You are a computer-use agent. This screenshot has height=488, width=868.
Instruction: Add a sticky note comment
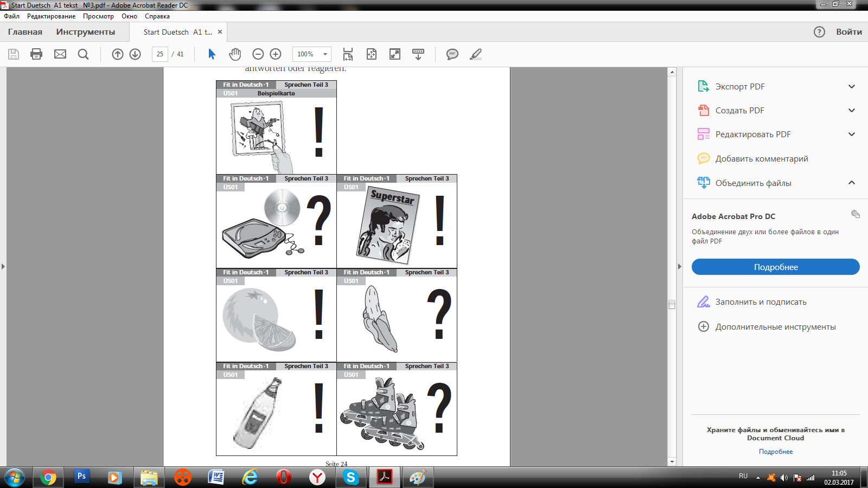(452, 54)
